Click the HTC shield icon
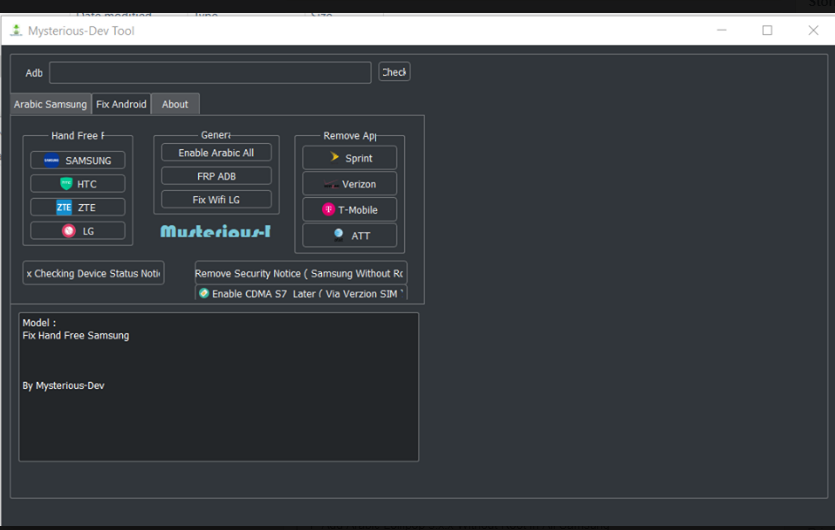Viewport: 835px width, 530px height. pyautogui.click(x=66, y=184)
